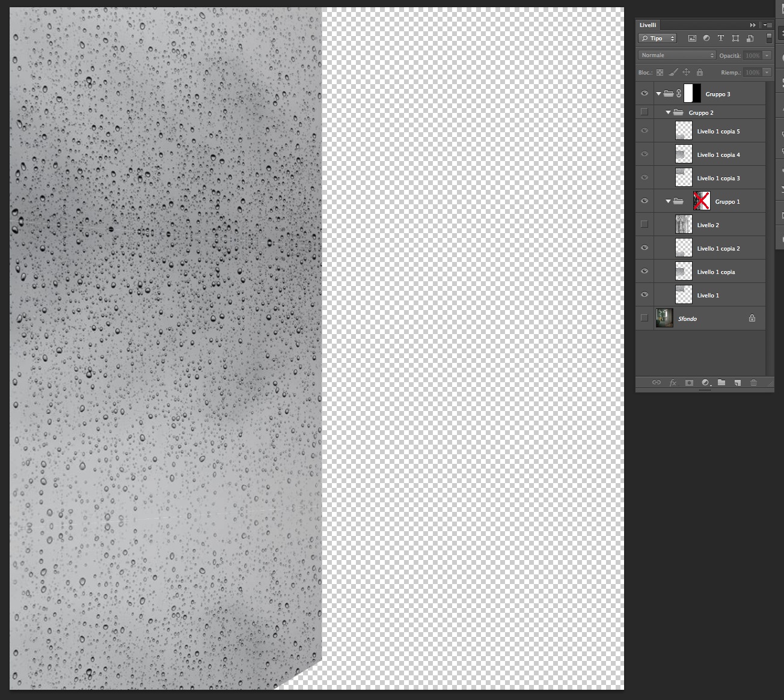Click the lock all padlock icon
Viewport: 784px width, 700px height.
[699, 72]
